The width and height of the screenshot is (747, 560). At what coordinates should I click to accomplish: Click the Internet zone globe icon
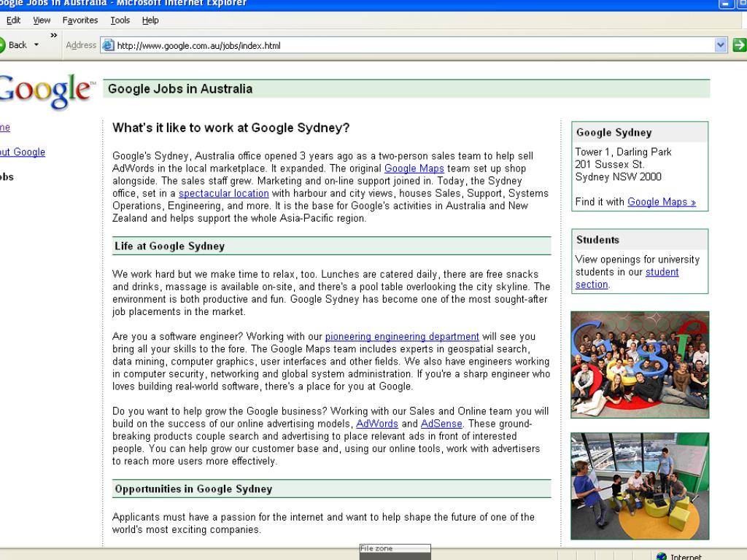point(661,556)
